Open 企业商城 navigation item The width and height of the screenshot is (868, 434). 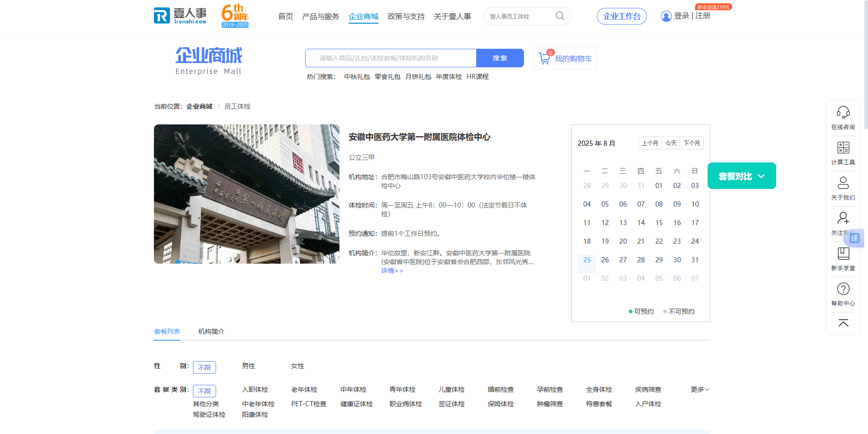(364, 16)
